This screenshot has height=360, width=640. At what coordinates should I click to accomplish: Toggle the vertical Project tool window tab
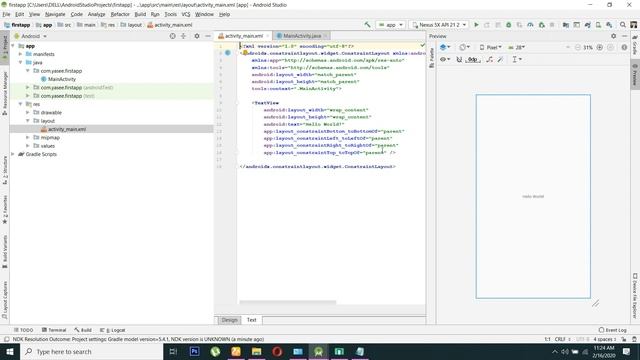coord(5,47)
